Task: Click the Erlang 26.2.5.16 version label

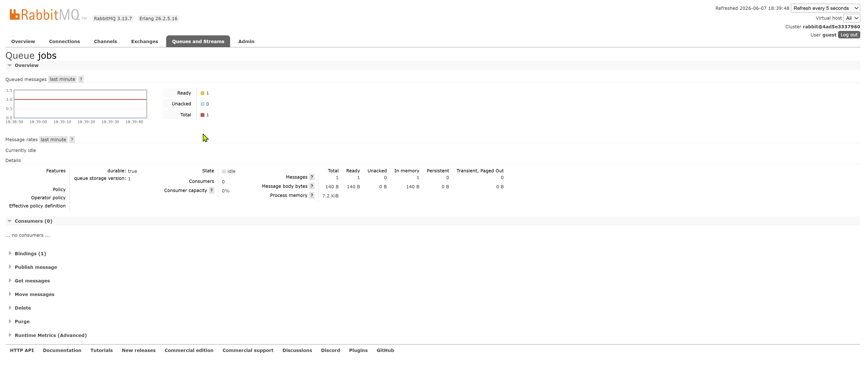Action: click(158, 18)
